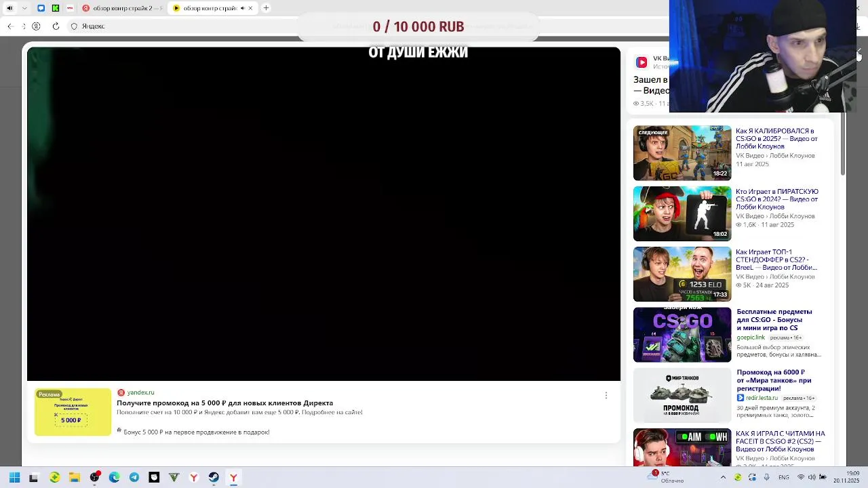Click the 18:22 next-video thumbnail
Screen dimensions: 868x488
682,152
